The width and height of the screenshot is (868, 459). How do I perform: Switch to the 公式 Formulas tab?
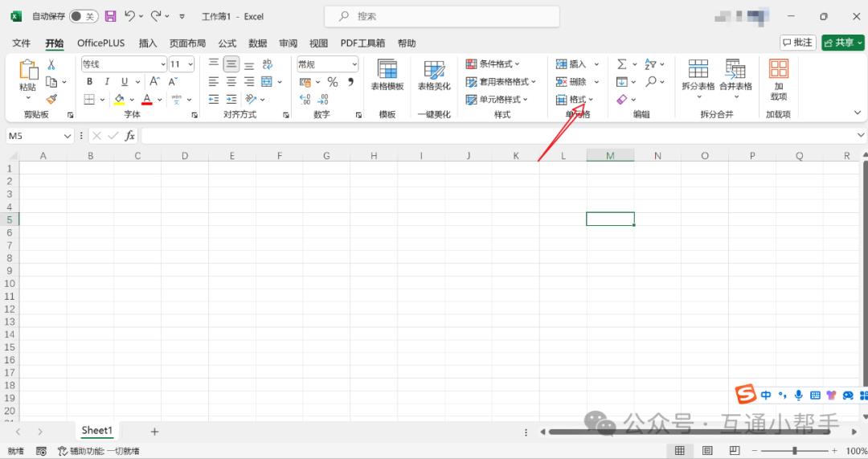coord(227,43)
